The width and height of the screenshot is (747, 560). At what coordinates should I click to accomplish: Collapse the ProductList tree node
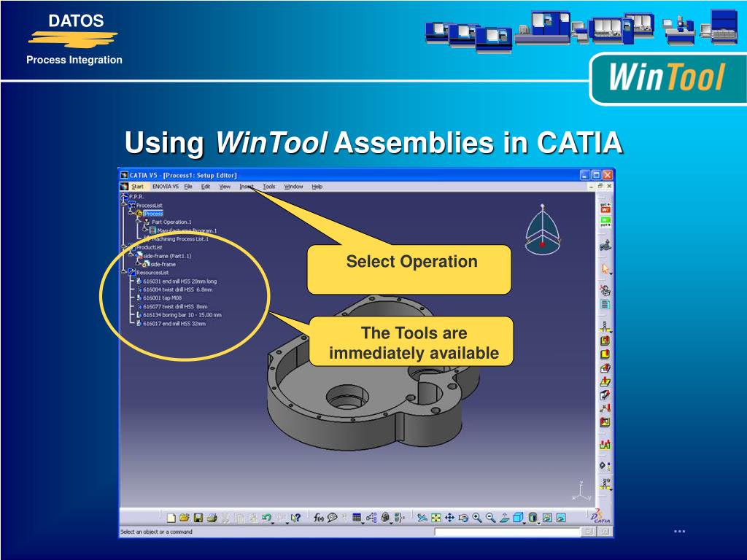[x=123, y=246]
